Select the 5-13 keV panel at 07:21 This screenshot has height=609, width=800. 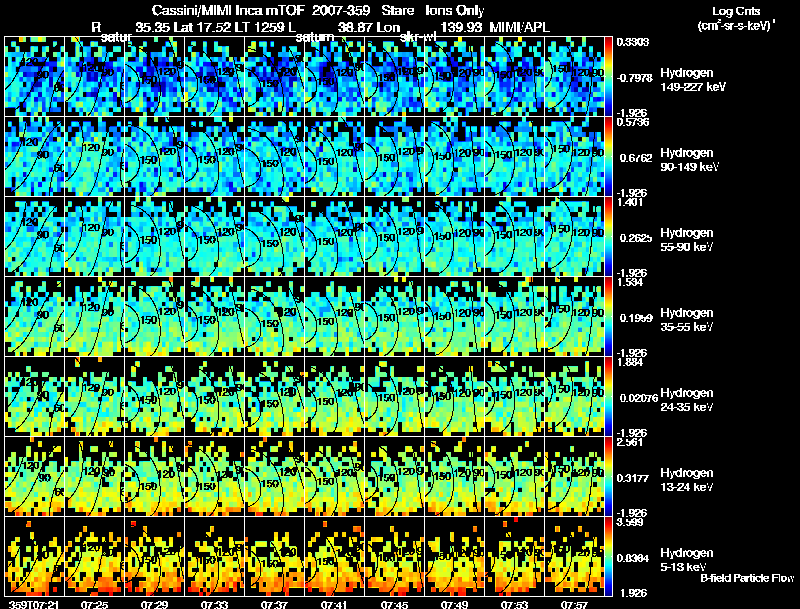point(35,557)
